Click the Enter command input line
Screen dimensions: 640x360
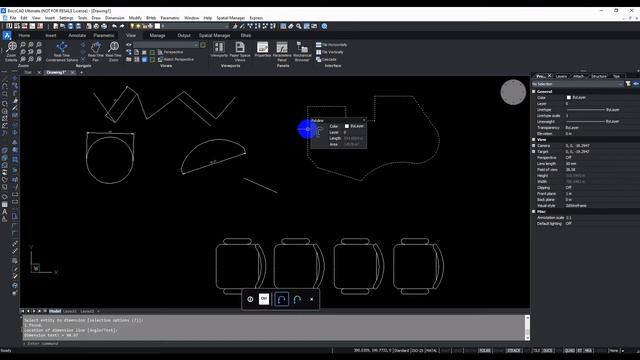point(273,343)
